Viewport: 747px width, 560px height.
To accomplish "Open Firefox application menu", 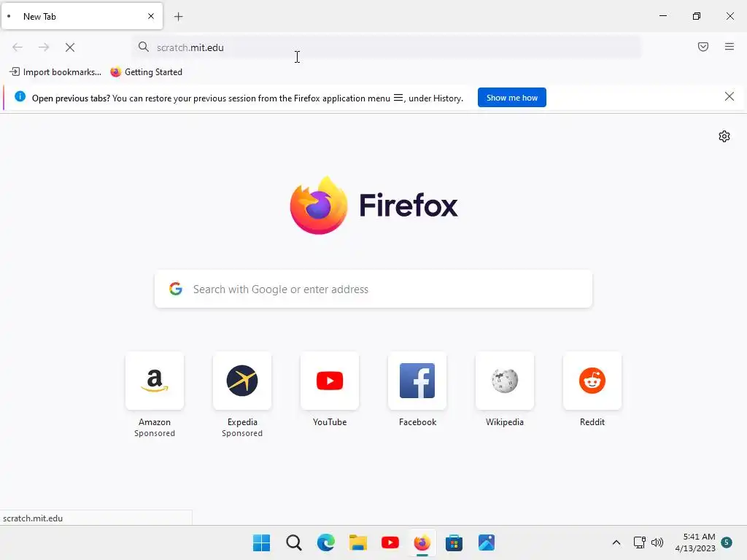I will click(x=729, y=47).
